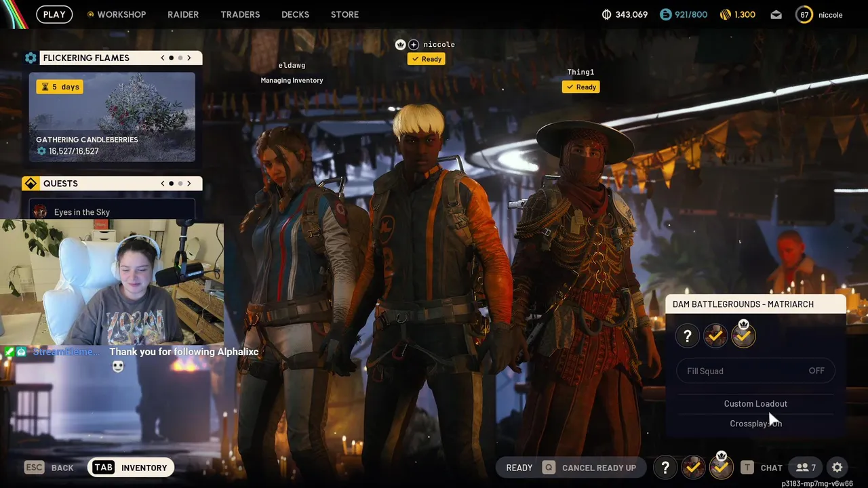This screenshot has width=868, height=488.
Task: Click the READY label at bottom
Action: pos(519,468)
